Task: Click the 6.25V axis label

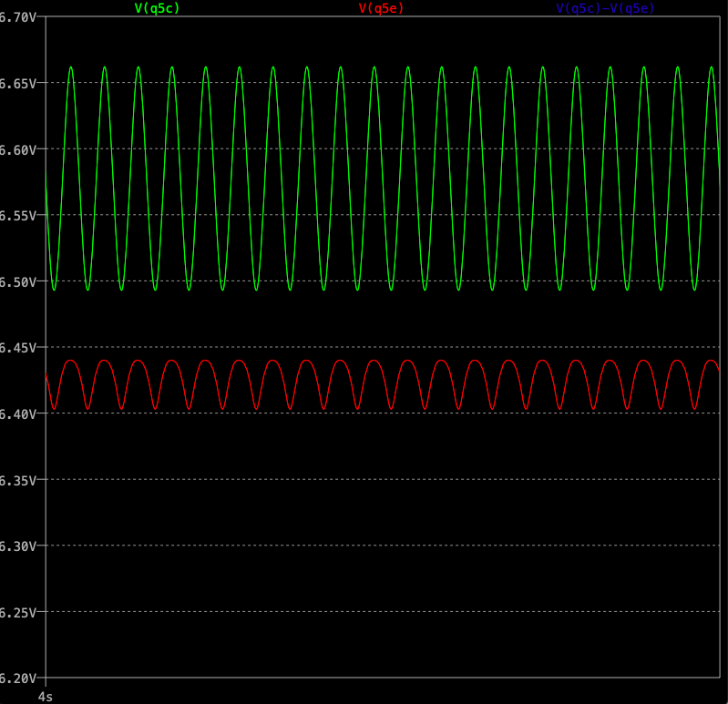Action: (17, 613)
